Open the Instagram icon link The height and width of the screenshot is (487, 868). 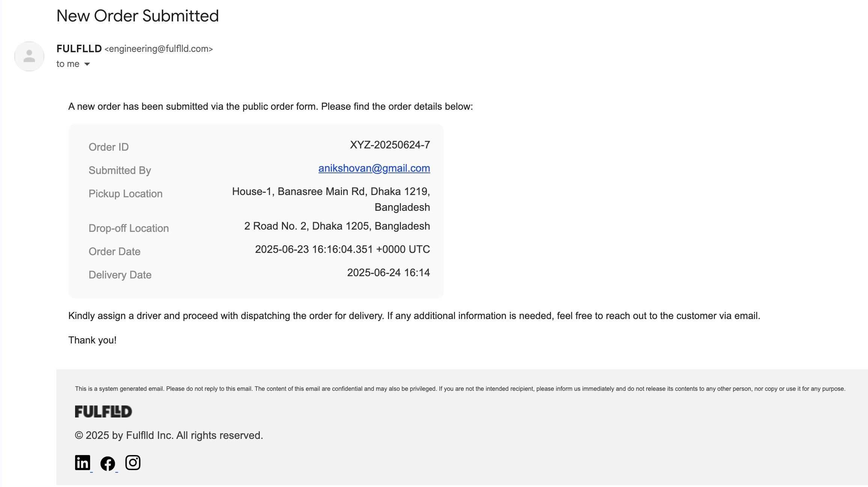coord(133,463)
